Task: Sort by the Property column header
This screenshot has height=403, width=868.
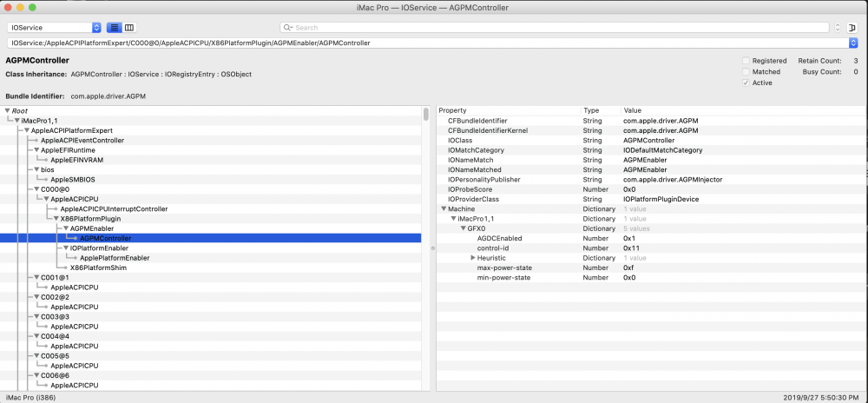Action: point(508,110)
